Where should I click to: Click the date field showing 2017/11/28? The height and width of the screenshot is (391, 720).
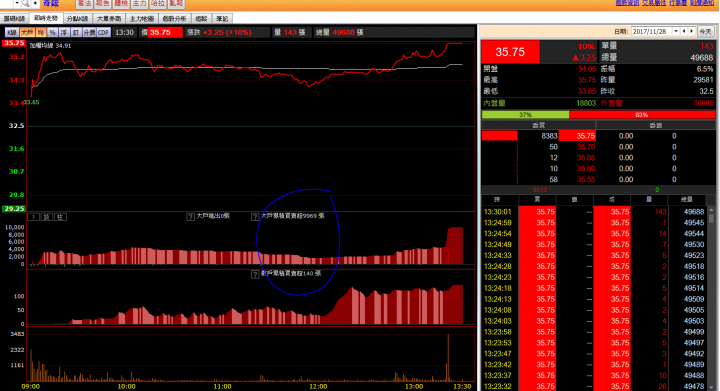[x=652, y=31]
